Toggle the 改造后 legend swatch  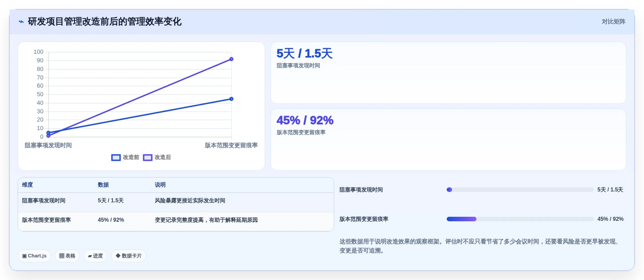[148, 158]
